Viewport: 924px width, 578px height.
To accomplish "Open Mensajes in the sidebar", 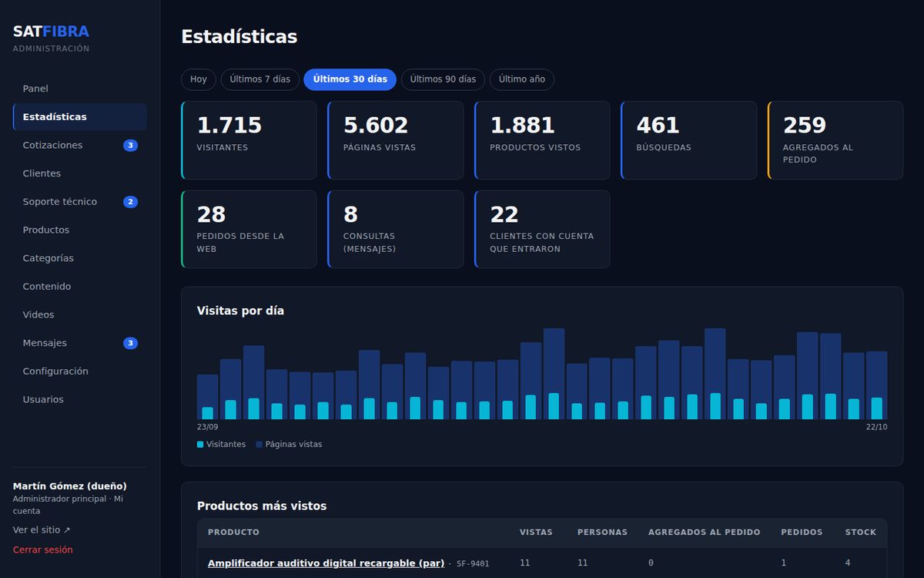I will click(80, 343).
